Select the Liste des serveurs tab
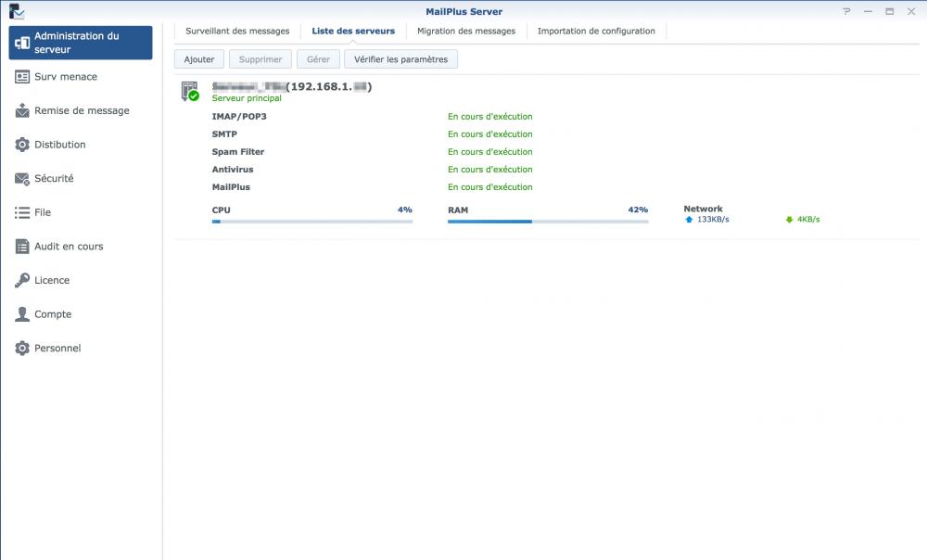 [x=353, y=31]
